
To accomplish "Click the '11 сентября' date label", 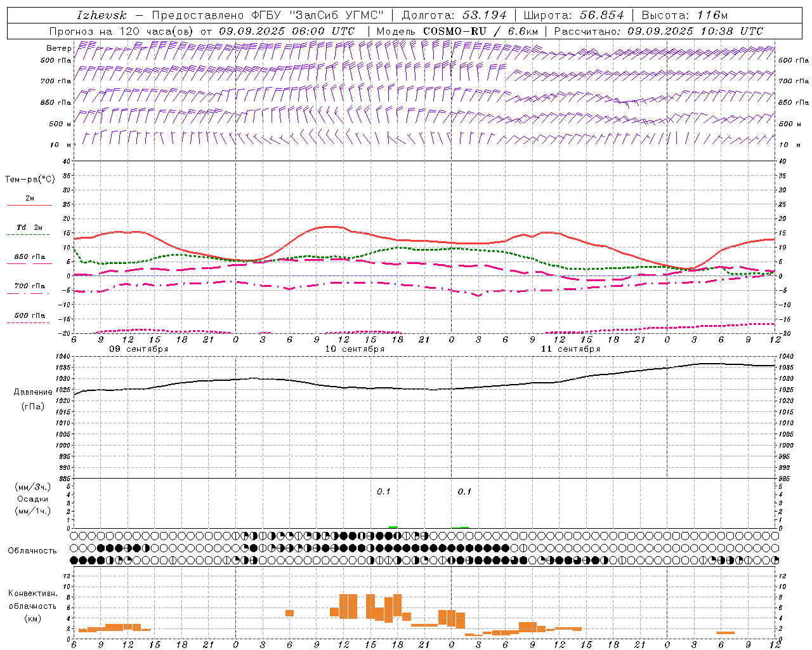I will coord(570,349).
